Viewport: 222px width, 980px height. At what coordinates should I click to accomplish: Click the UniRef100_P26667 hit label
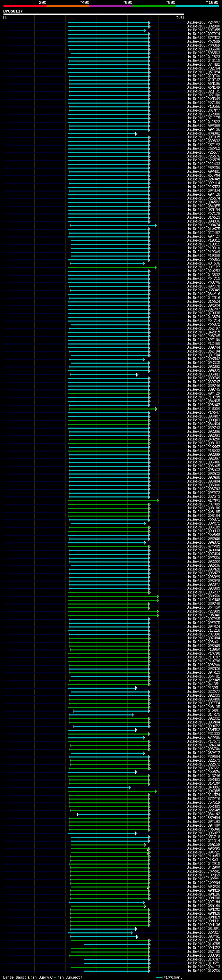(x=203, y=447)
